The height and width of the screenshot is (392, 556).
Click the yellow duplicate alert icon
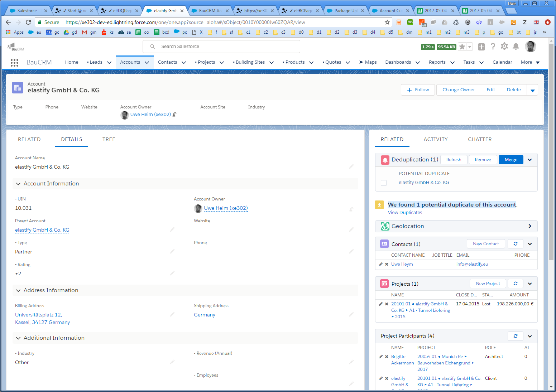(379, 205)
